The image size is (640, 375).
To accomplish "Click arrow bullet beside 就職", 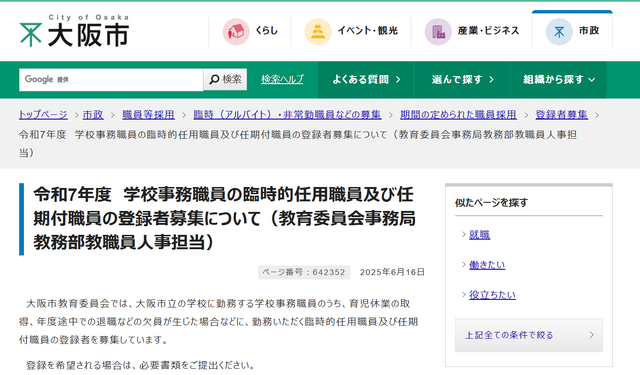I will (464, 234).
